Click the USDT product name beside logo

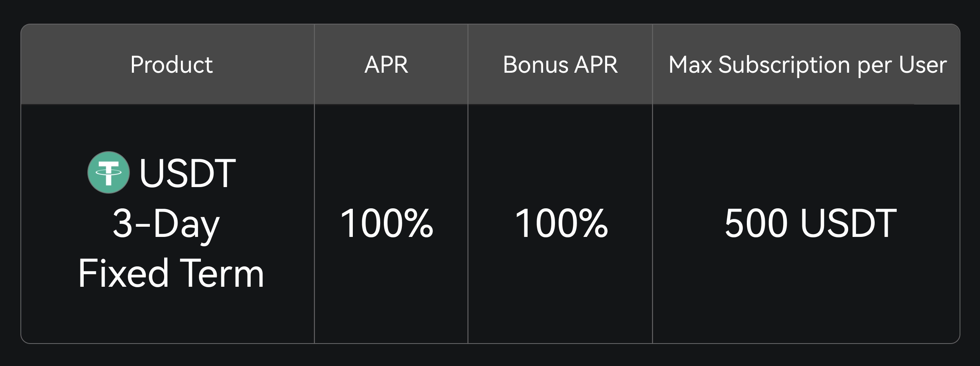coord(187,173)
